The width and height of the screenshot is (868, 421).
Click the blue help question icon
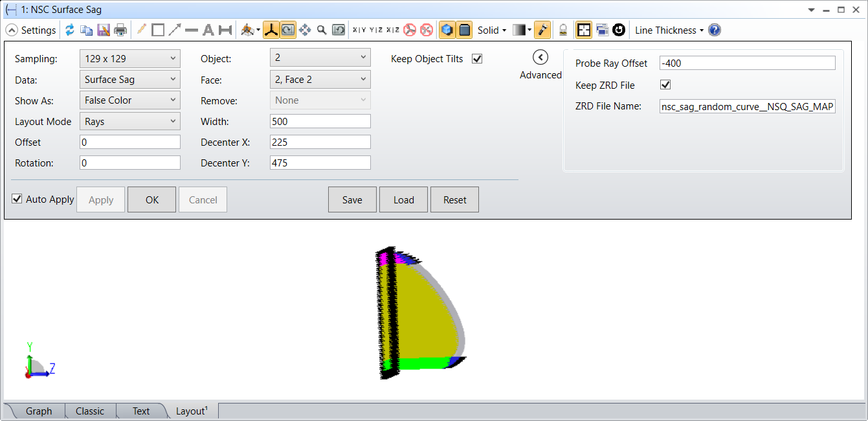[715, 30]
